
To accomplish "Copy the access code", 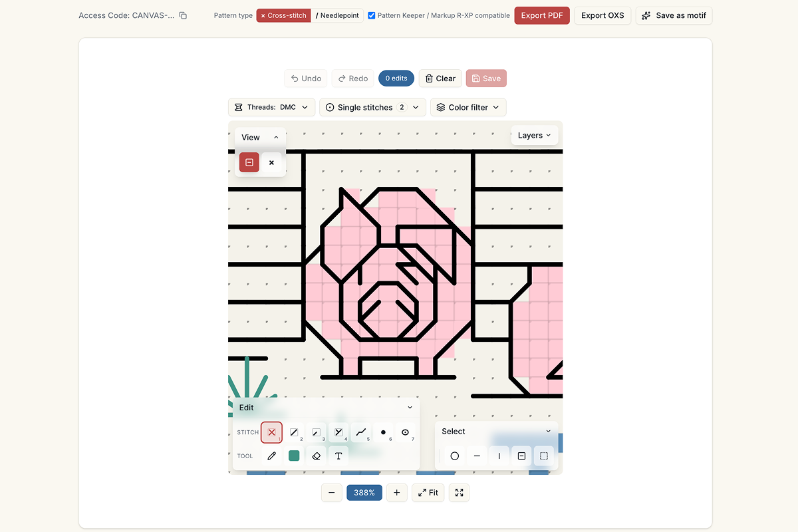I will coord(183,15).
